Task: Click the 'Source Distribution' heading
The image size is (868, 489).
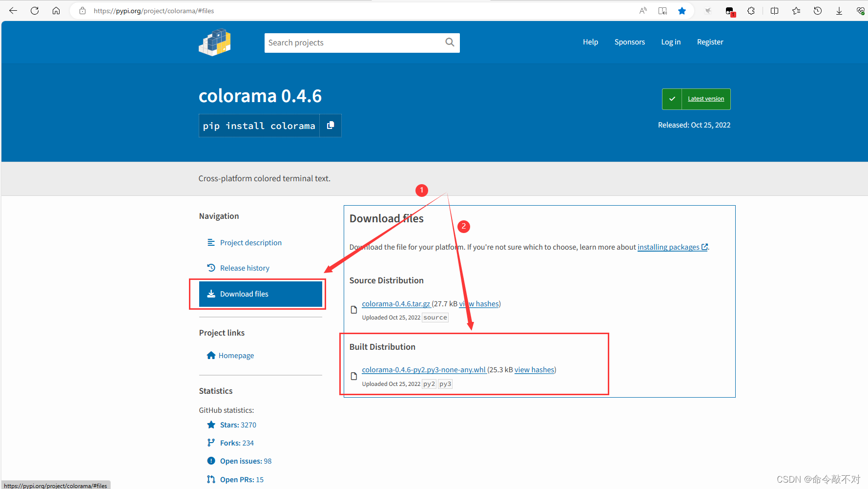Action: [x=387, y=280]
